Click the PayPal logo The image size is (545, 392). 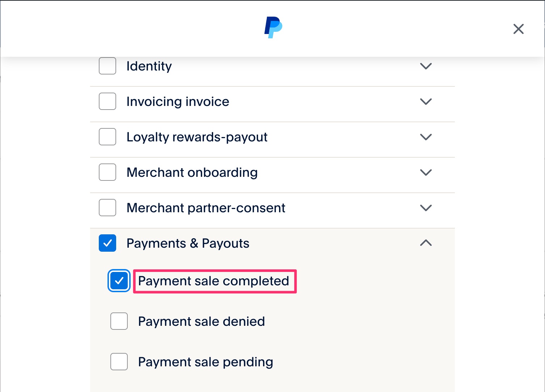pos(272,27)
